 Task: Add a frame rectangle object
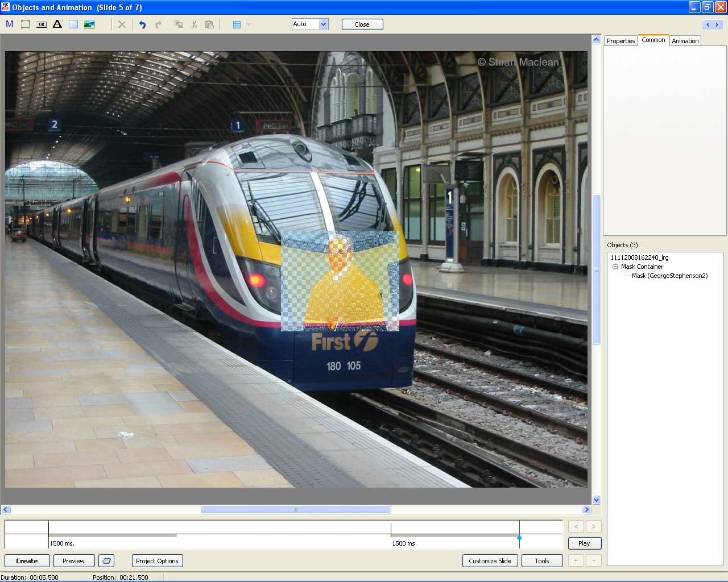pos(26,24)
